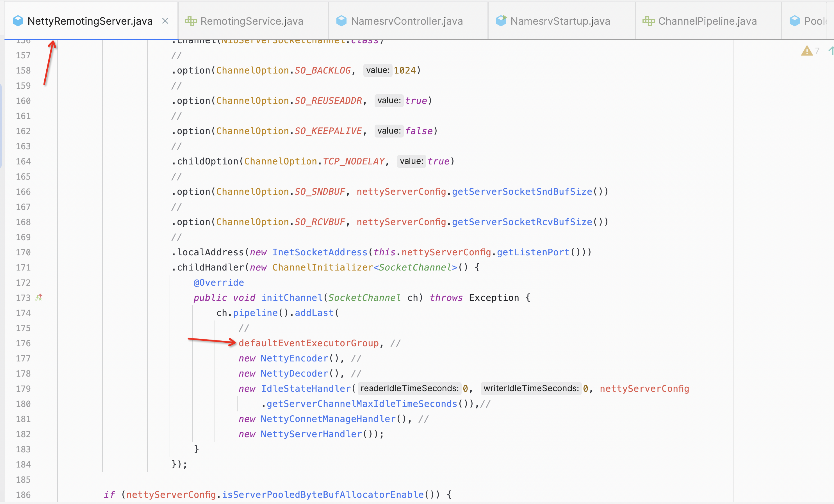Click the initChannel method name
834x504 pixels.
(x=292, y=298)
